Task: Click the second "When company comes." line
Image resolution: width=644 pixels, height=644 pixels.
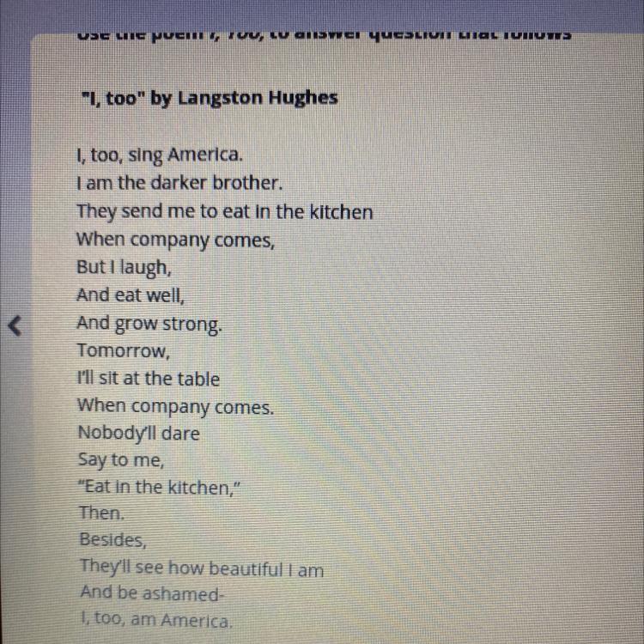Action: tap(175, 407)
